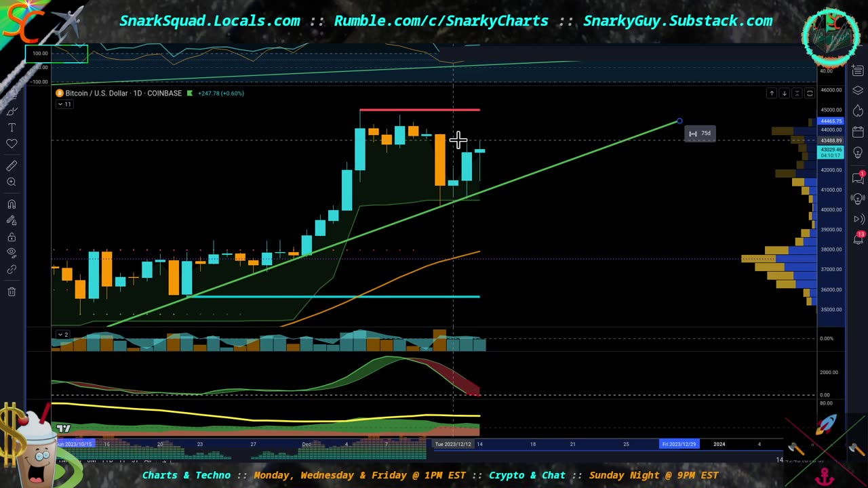
Task: Open the notifications bell showing 13
Action: pyautogui.click(x=858, y=238)
